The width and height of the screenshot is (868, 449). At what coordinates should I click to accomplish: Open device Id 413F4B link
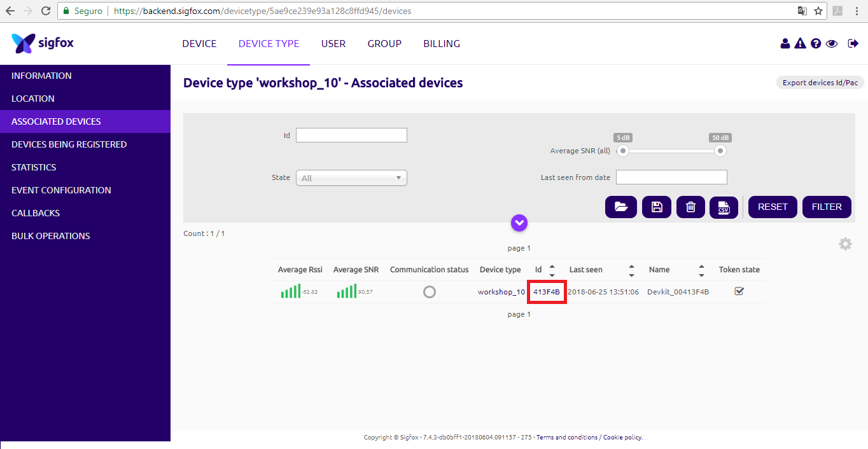[x=547, y=292]
